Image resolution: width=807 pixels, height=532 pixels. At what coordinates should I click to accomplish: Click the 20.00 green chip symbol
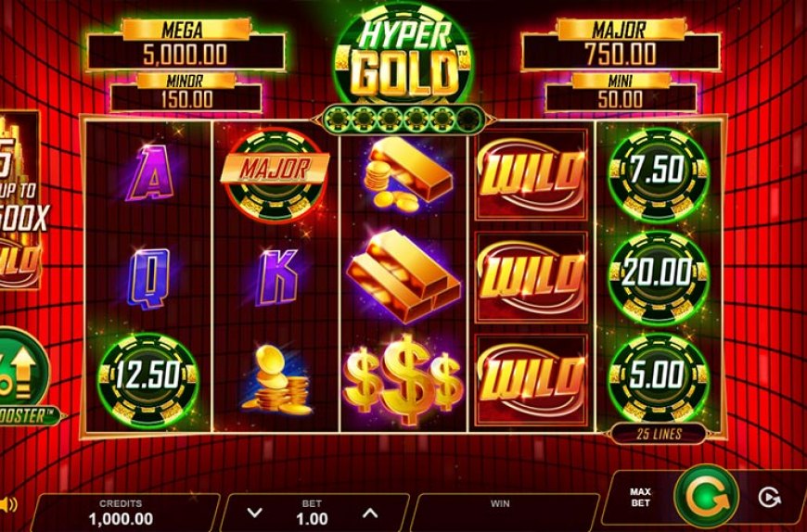point(660,277)
